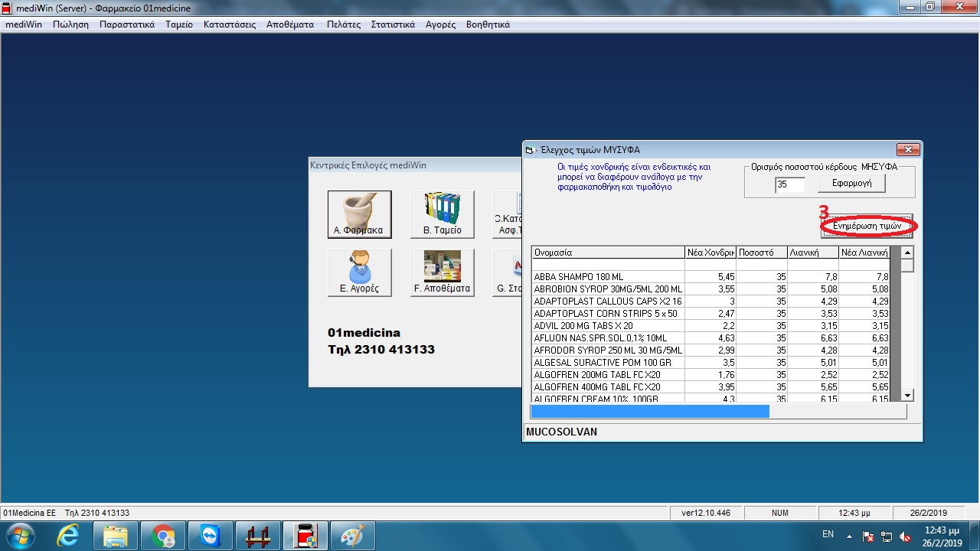Click the network tray icon

(887, 536)
